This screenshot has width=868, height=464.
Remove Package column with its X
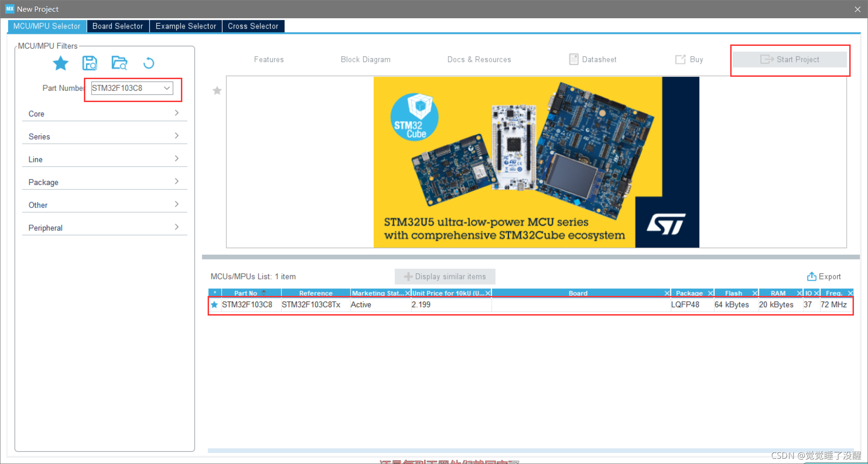(711, 293)
